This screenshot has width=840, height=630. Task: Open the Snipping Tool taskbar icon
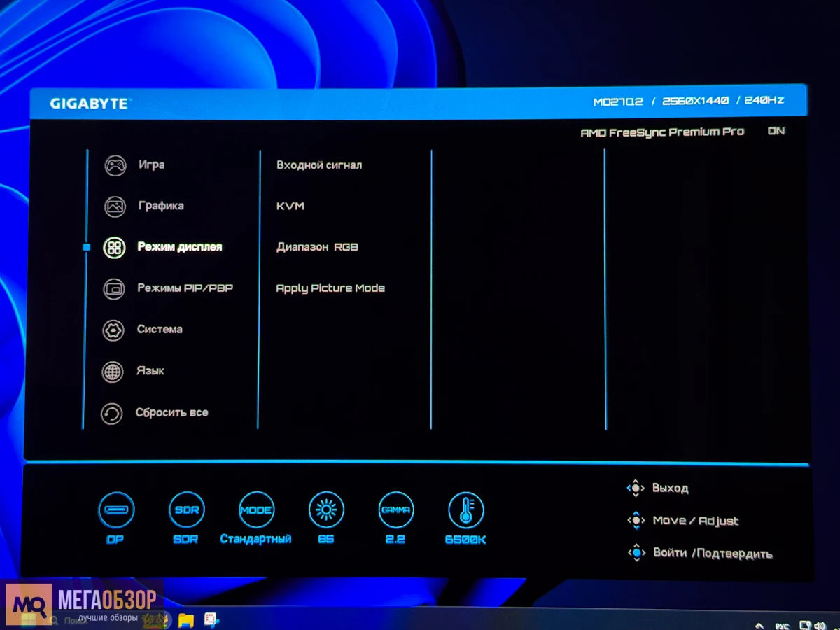coord(211,620)
